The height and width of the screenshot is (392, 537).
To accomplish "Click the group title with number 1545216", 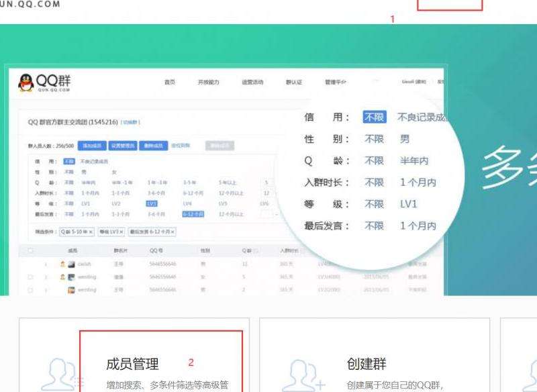I will coord(73,122).
